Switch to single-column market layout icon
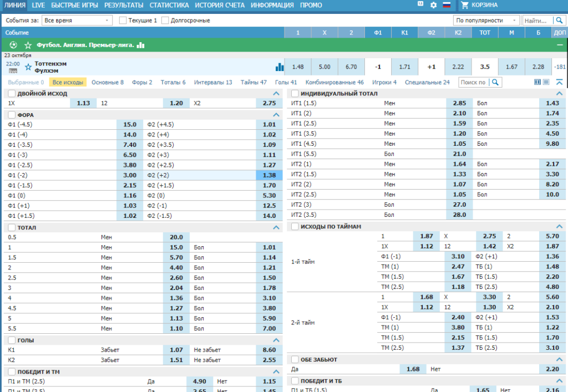This screenshot has width=568, height=392. click(546, 82)
